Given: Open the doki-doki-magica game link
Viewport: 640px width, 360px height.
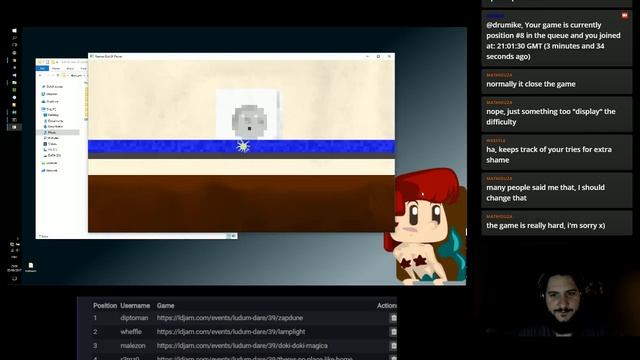Looking at the screenshot, I should (x=242, y=346).
